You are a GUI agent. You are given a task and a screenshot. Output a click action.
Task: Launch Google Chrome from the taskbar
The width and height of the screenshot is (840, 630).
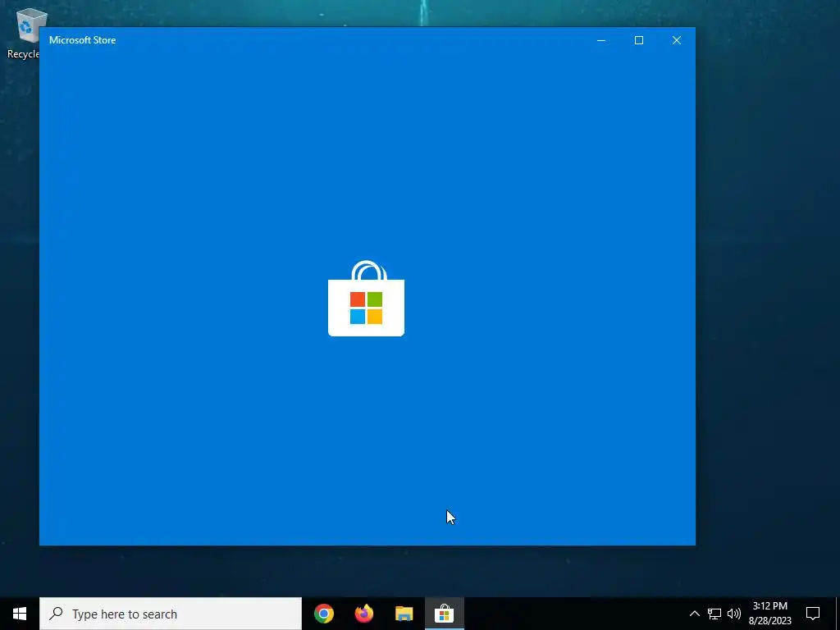pos(324,614)
